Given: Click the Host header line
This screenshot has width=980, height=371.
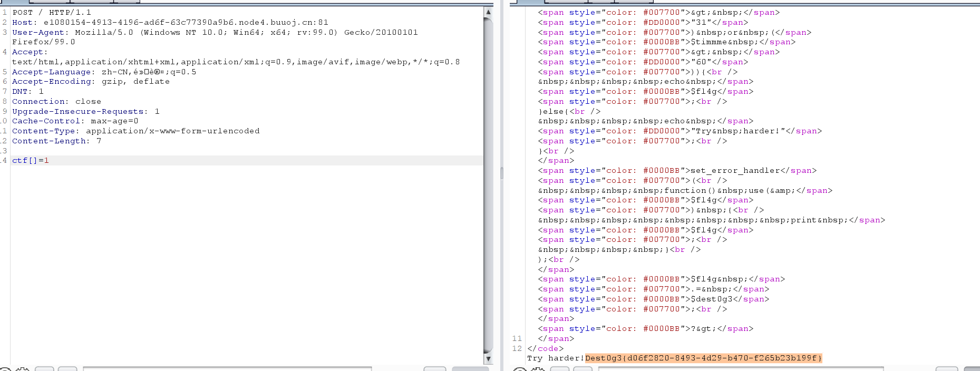Looking at the screenshot, I should (170, 23).
